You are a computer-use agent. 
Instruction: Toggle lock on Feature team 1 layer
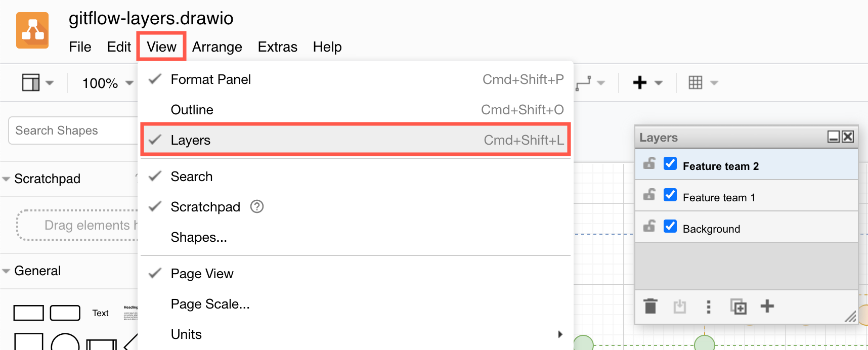[x=649, y=195]
